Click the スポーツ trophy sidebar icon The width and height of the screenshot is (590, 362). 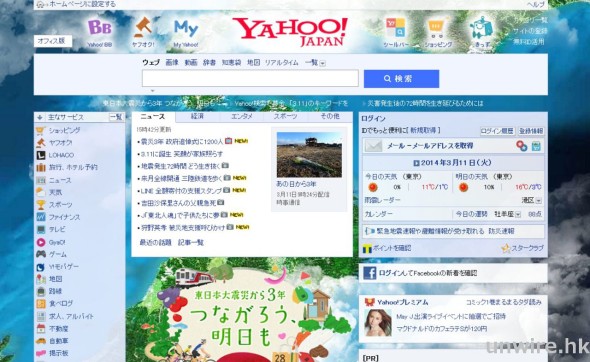[x=41, y=205]
